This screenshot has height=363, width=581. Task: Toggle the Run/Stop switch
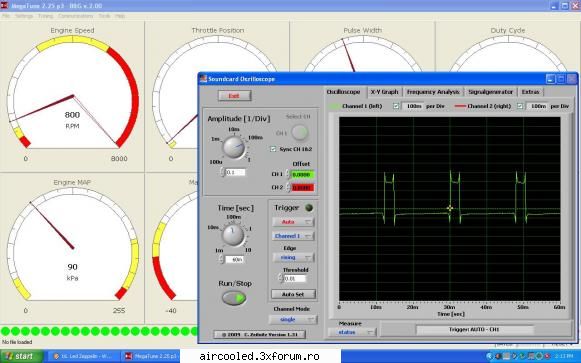point(234,298)
